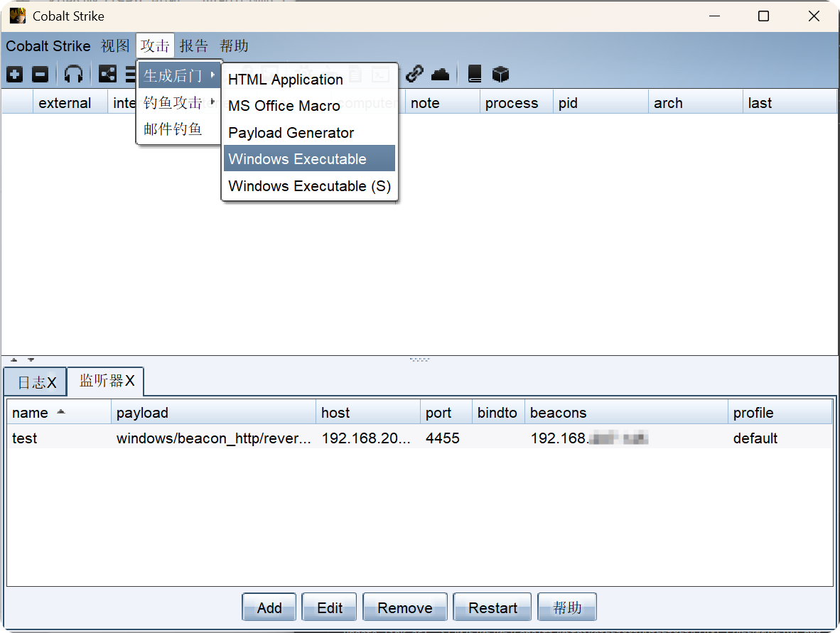The width and height of the screenshot is (840, 633).
Task: Choose the highlighted Windows Executable entry
Action: point(309,158)
